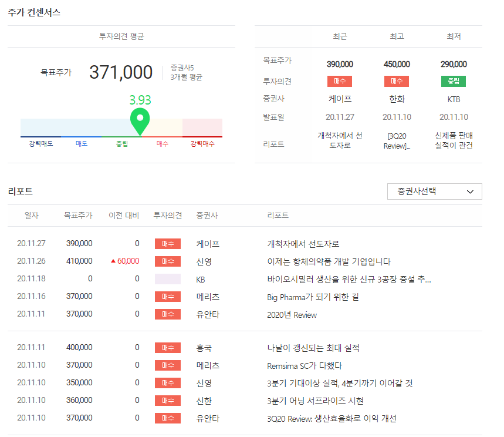Open report '2020년 Review'
Image resolution: width=504 pixels, height=437 pixels.
coord(292,314)
